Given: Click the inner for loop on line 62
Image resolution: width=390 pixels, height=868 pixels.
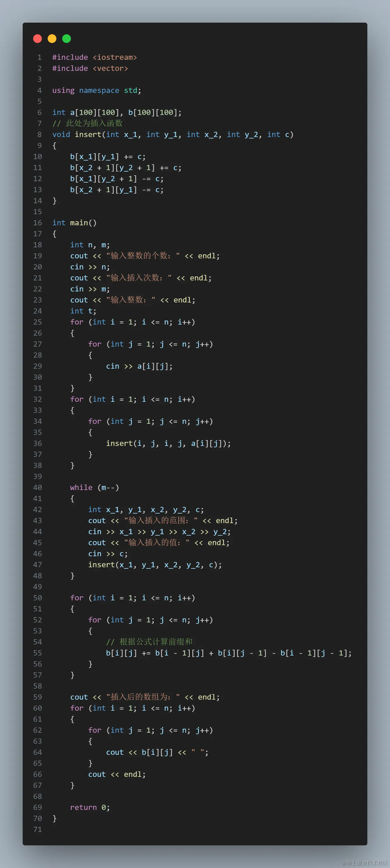Looking at the screenshot, I should click(x=151, y=730).
